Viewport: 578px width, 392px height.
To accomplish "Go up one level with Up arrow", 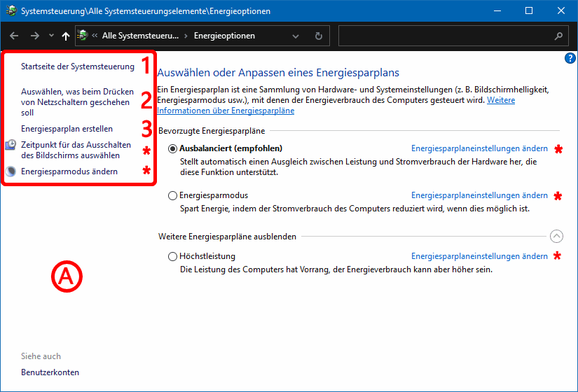I will point(65,36).
